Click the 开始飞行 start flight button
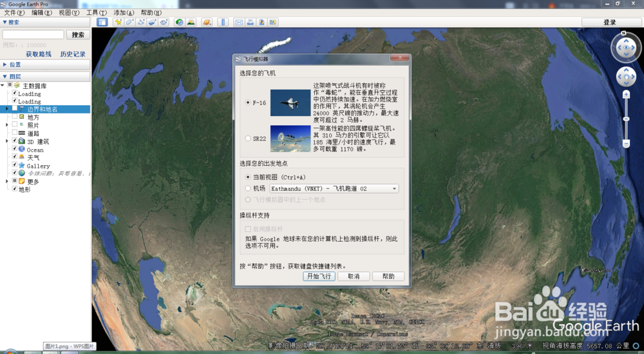The width and height of the screenshot is (644, 354). 319,276
